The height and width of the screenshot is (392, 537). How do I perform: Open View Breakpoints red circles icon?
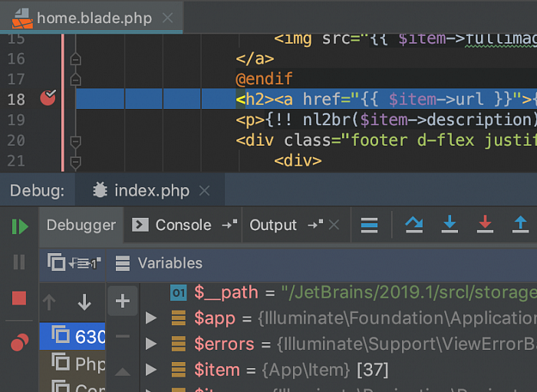pos(19,342)
